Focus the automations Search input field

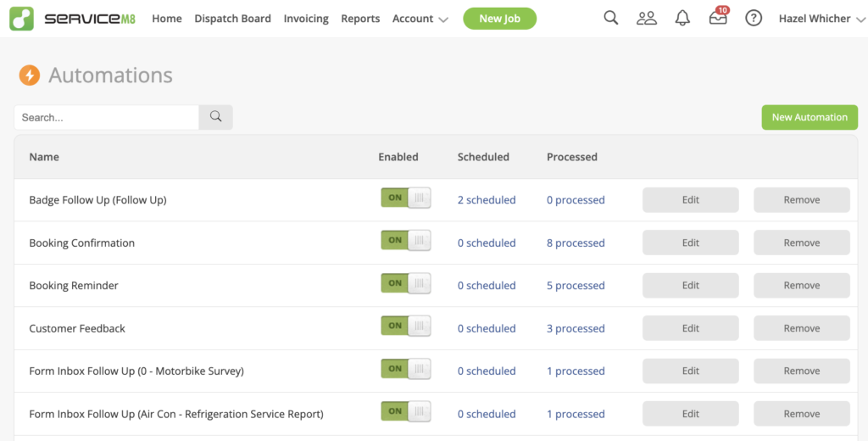106,117
